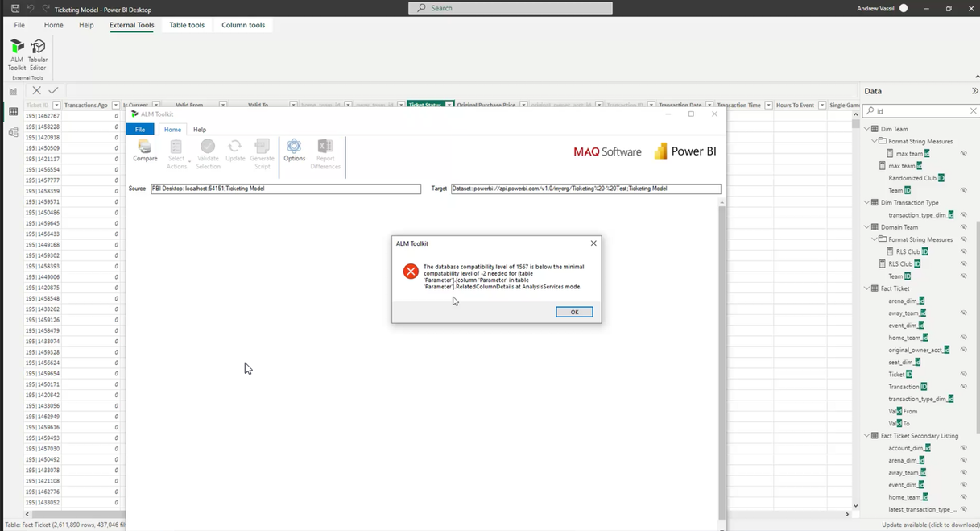Open Options in ALM Toolkit ribbon
The image size is (980, 531).
(294, 151)
